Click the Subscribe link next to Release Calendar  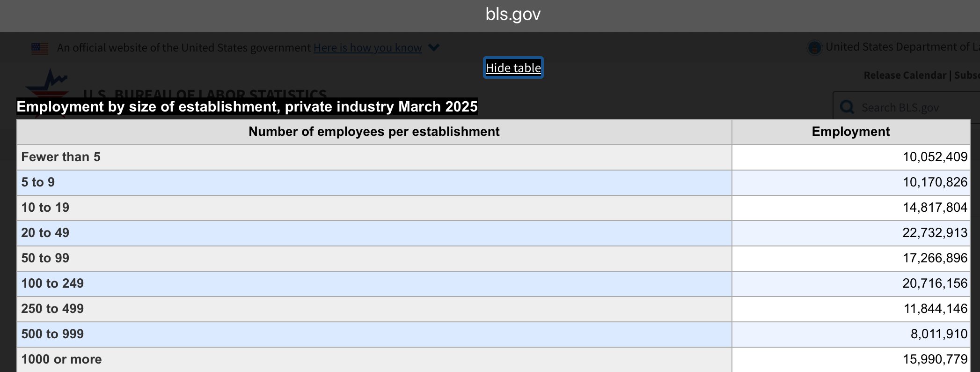(967, 75)
